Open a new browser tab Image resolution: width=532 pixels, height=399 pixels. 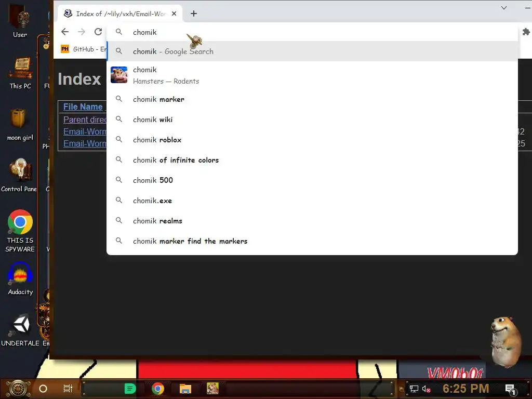click(x=193, y=14)
